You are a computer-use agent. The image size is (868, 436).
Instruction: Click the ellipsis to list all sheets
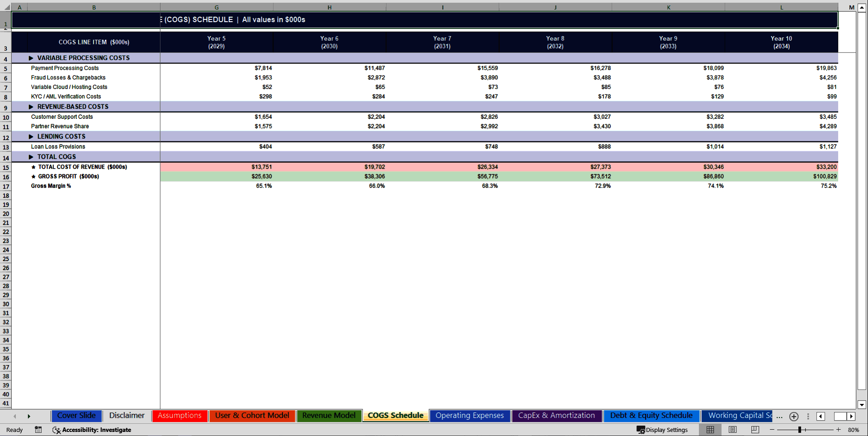coord(779,417)
